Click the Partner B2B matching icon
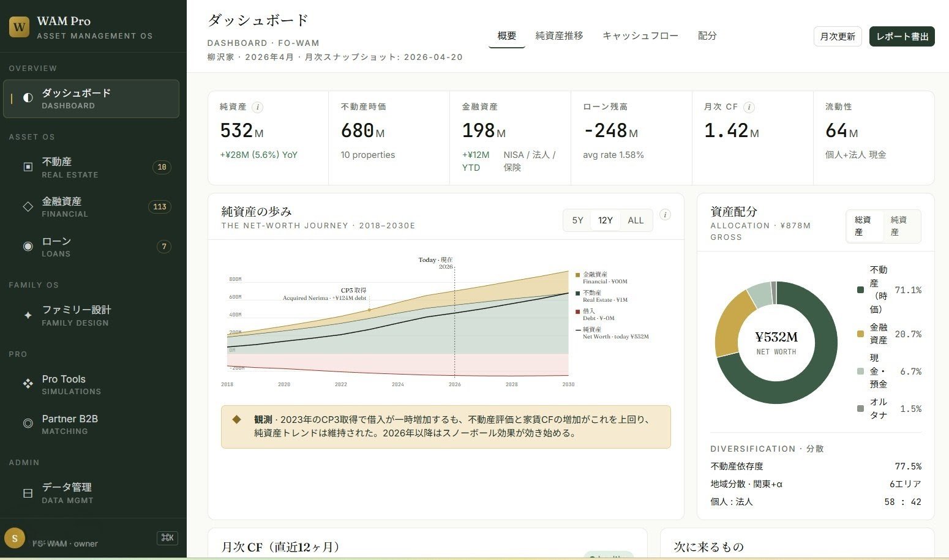The height and width of the screenshot is (560, 949). [28, 424]
